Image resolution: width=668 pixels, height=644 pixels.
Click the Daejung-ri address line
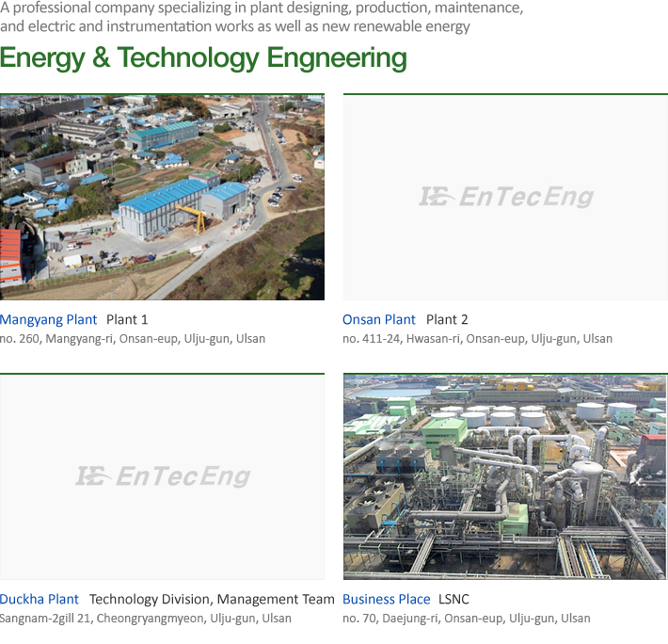(467, 619)
